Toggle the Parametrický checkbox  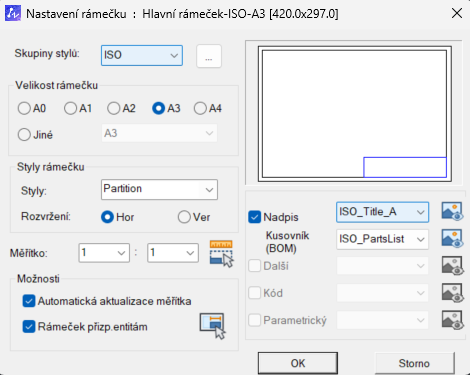[255, 320]
